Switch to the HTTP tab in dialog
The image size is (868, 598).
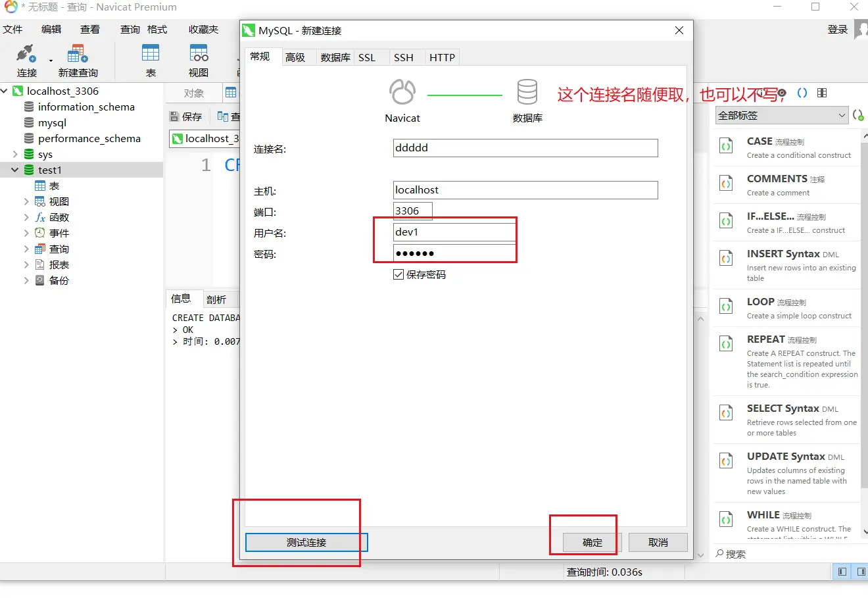[442, 57]
